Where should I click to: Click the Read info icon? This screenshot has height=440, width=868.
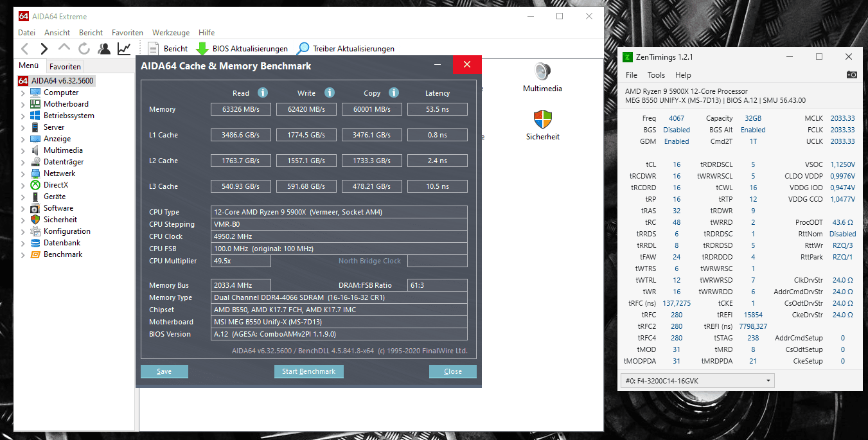[x=263, y=92]
